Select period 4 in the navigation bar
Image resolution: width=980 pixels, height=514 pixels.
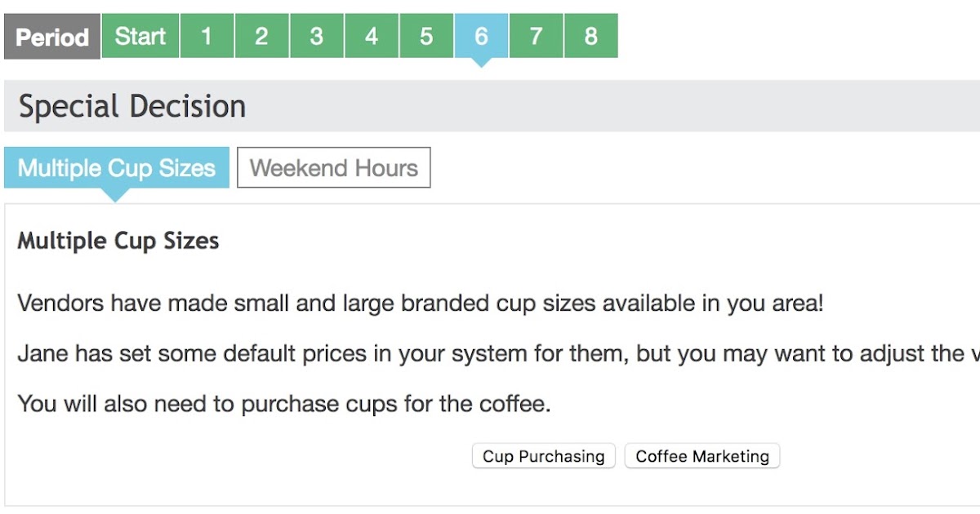(x=372, y=36)
